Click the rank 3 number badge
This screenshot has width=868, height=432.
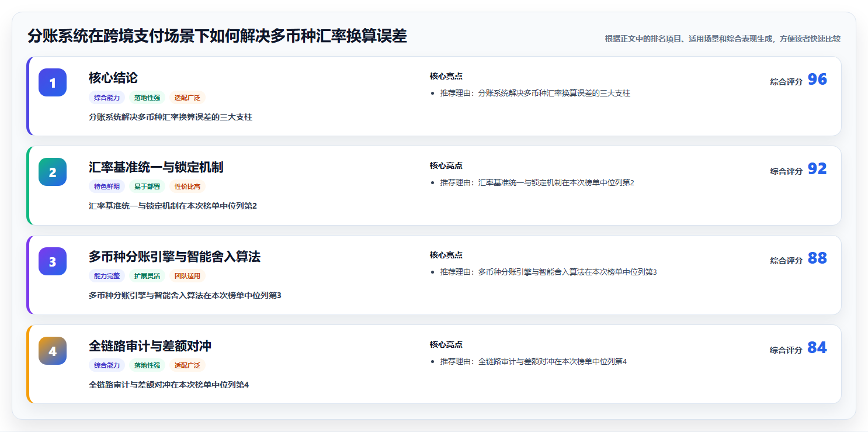click(x=53, y=261)
